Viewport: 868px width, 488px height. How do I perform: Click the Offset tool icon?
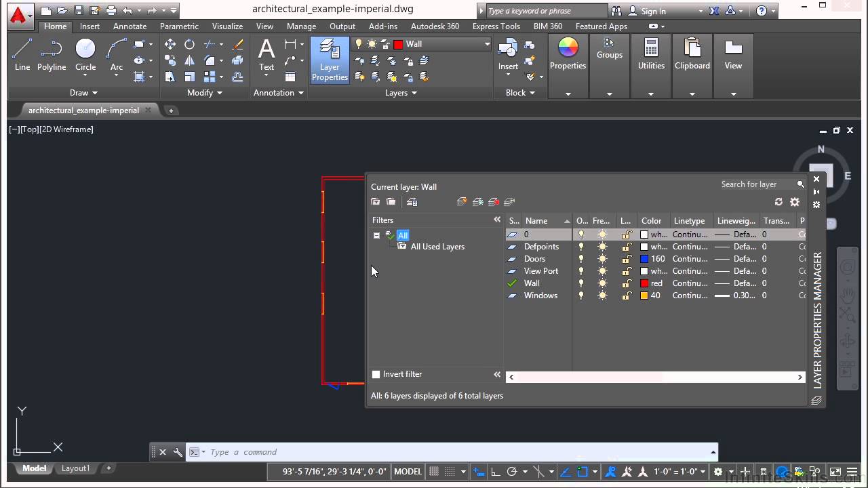pyautogui.click(x=237, y=77)
